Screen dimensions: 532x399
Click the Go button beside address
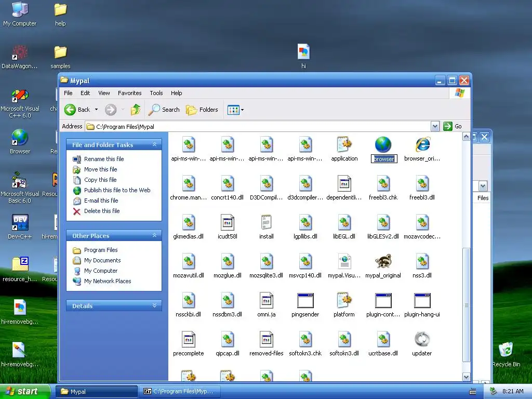pyautogui.click(x=453, y=126)
